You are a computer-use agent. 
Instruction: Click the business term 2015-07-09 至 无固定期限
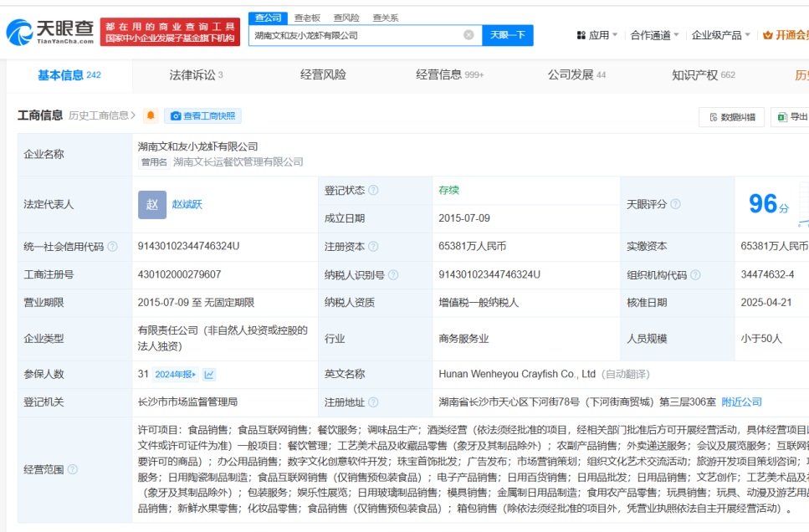196,303
